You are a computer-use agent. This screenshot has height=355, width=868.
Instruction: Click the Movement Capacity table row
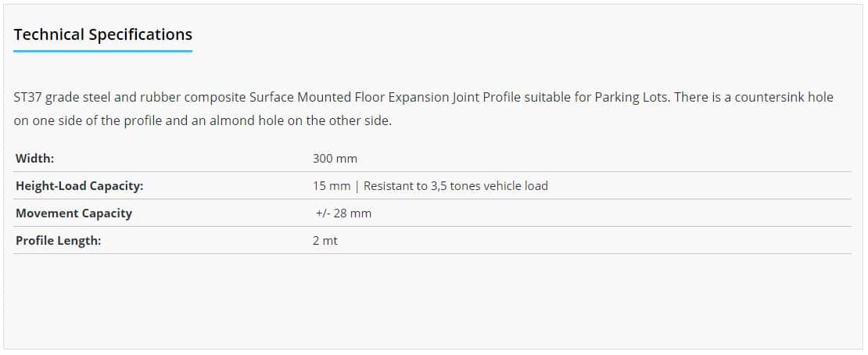coord(432,213)
